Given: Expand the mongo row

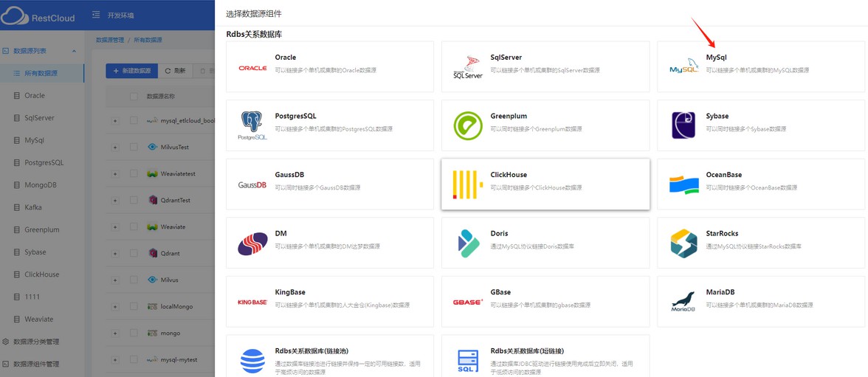Looking at the screenshot, I should 115,333.
